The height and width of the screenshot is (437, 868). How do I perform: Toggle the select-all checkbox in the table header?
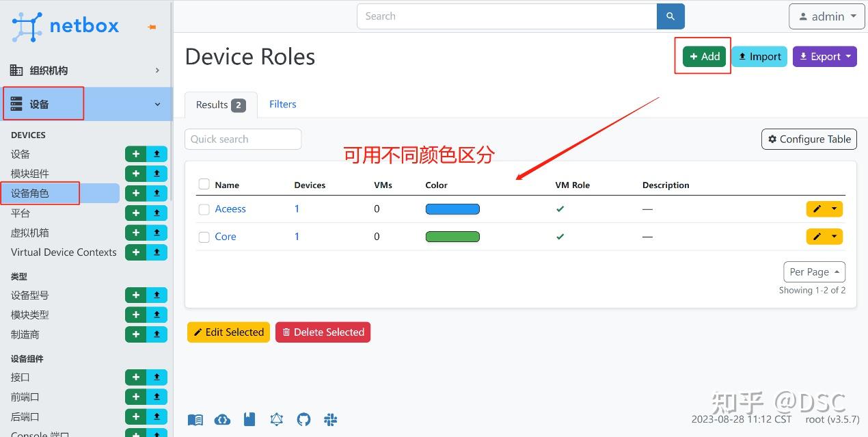point(204,183)
